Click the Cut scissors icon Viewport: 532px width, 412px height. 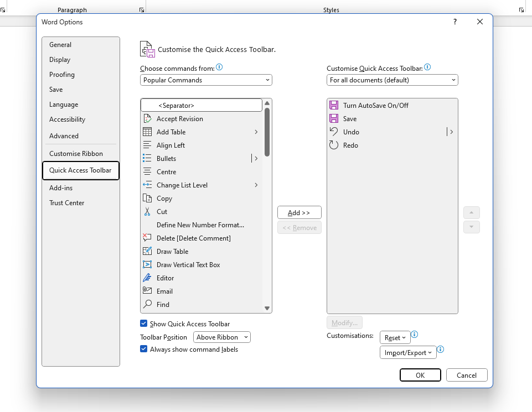pyautogui.click(x=147, y=211)
